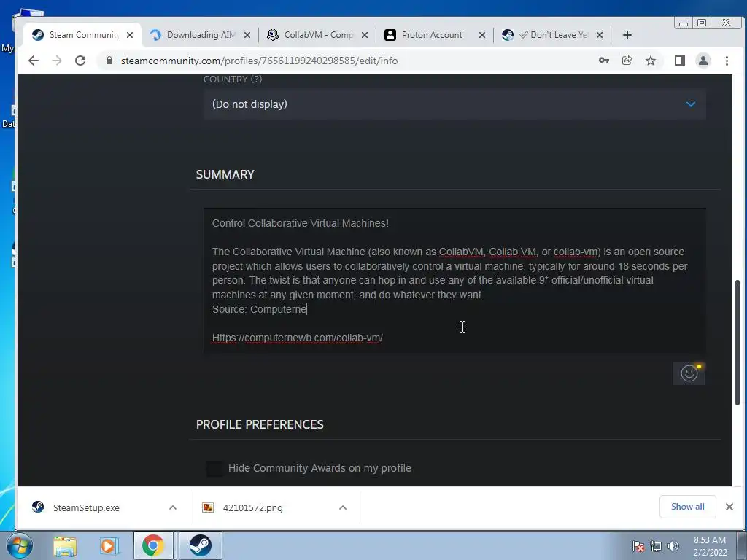The image size is (747, 560).
Task: Reload the Steam Community page
Action: 80,61
